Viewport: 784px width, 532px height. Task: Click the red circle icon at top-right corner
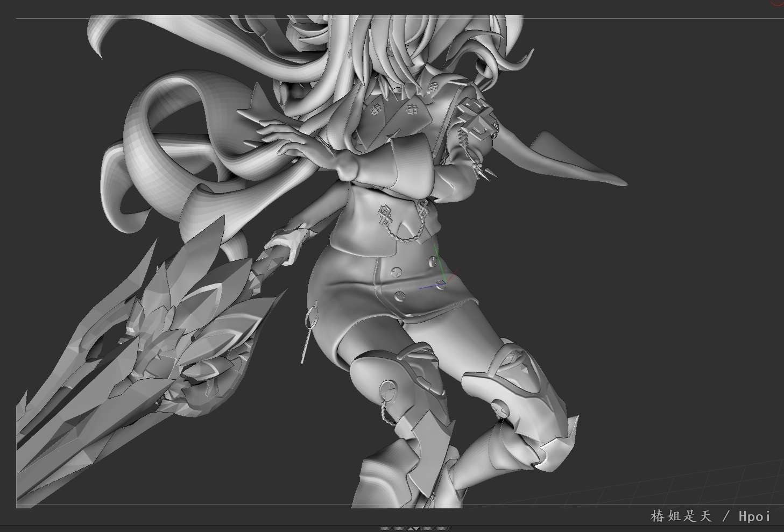point(778,2)
